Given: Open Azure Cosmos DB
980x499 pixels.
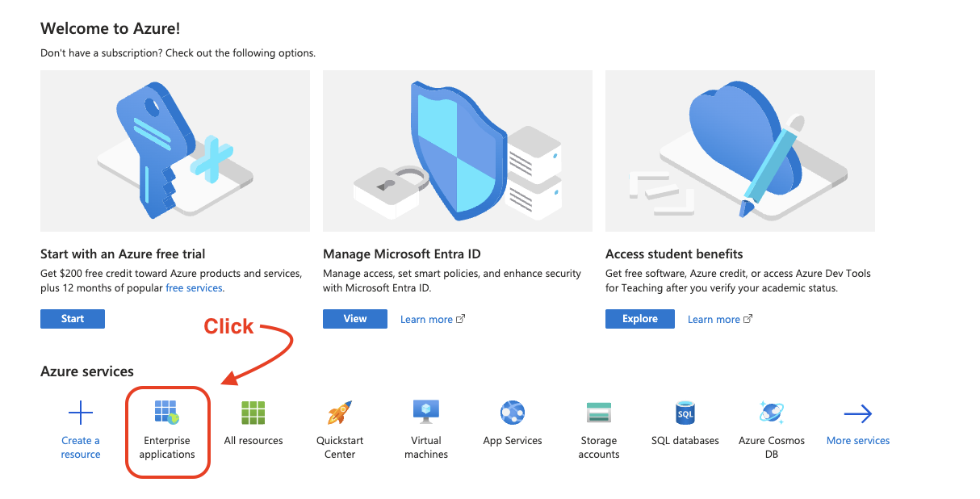Looking at the screenshot, I should coord(772,413).
